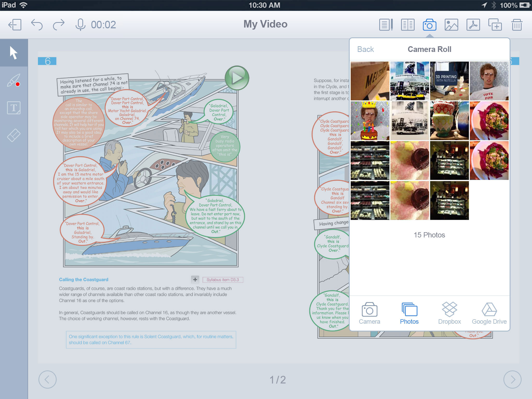Image resolution: width=532 pixels, height=399 pixels.
Task: Open the add PDF icon
Action: [473, 25]
